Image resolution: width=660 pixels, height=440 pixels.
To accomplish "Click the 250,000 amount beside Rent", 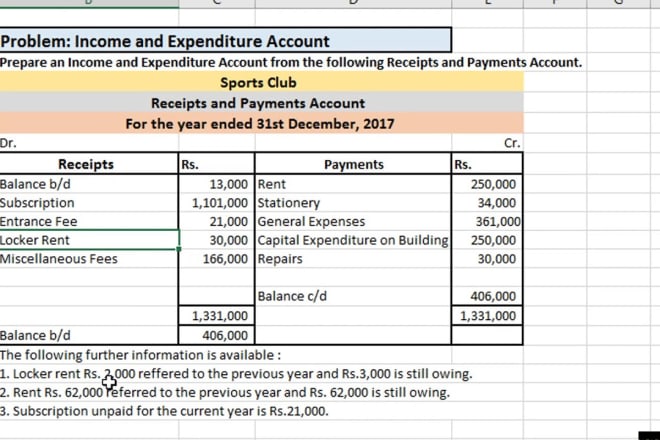I will tap(487, 184).
